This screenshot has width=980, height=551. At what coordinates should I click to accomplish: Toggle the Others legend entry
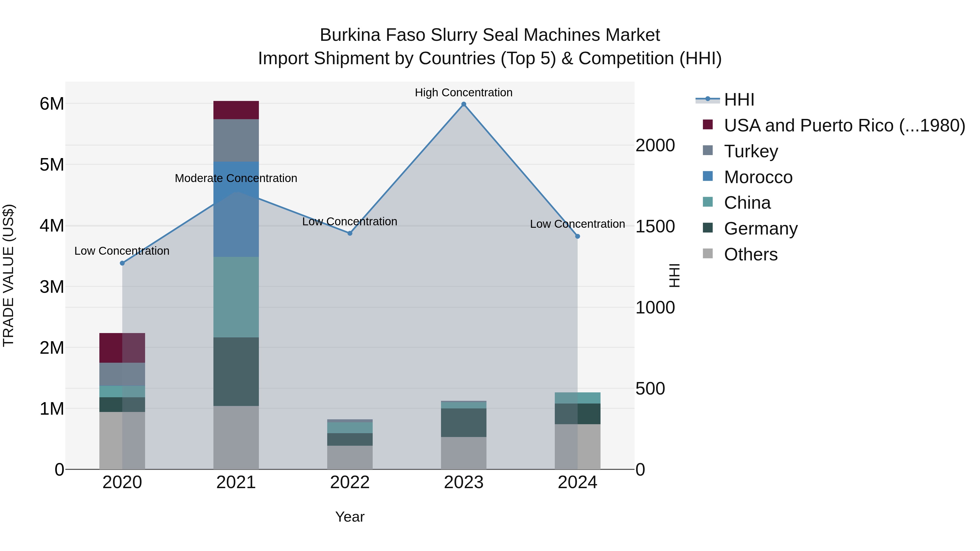(x=740, y=254)
